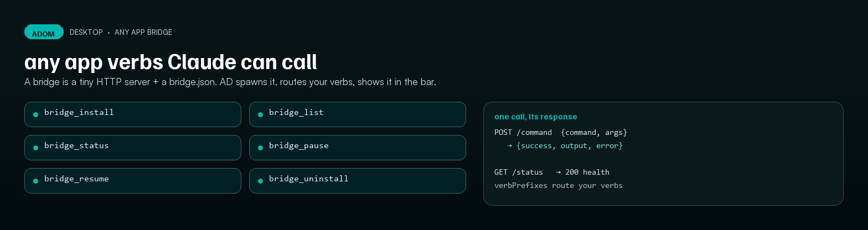Click the 'one call, its response' heading
Screen dimensions: 868x230
pos(536,117)
